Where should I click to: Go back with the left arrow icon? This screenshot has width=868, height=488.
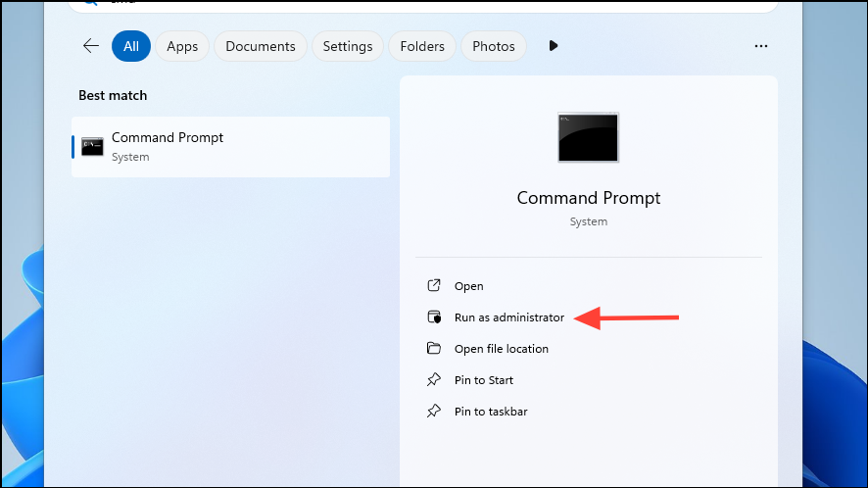tap(91, 46)
